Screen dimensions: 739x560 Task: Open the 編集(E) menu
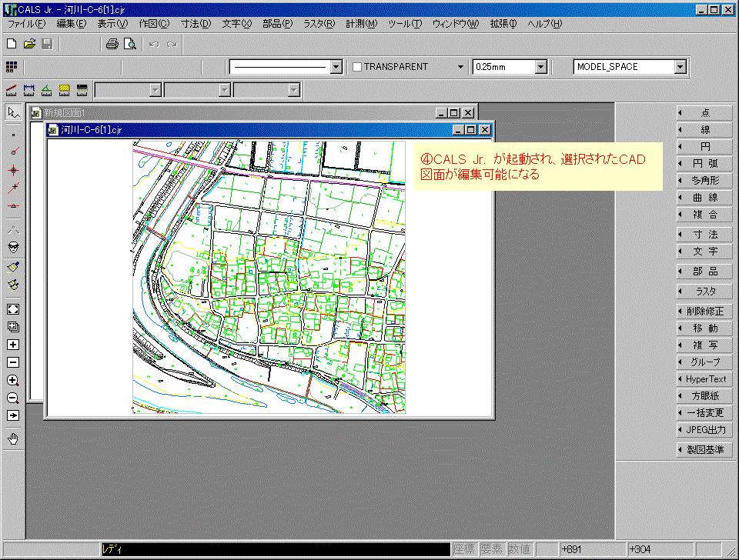point(72,24)
